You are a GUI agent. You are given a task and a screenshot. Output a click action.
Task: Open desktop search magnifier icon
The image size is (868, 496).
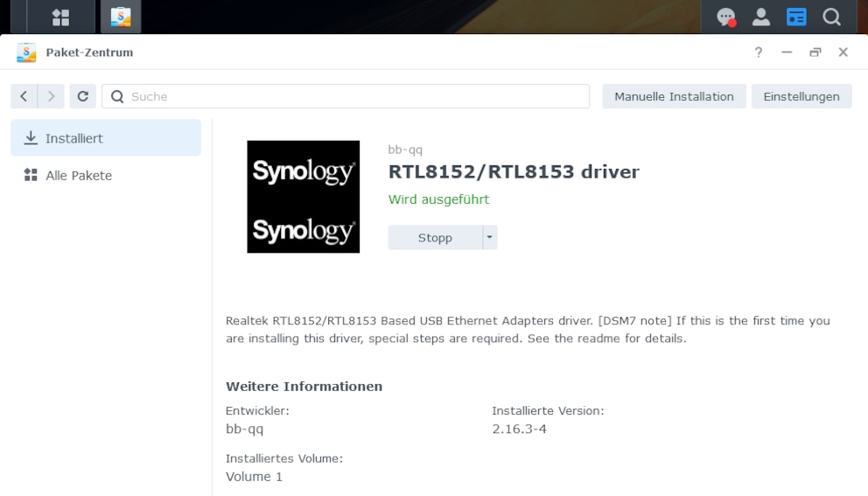[831, 17]
